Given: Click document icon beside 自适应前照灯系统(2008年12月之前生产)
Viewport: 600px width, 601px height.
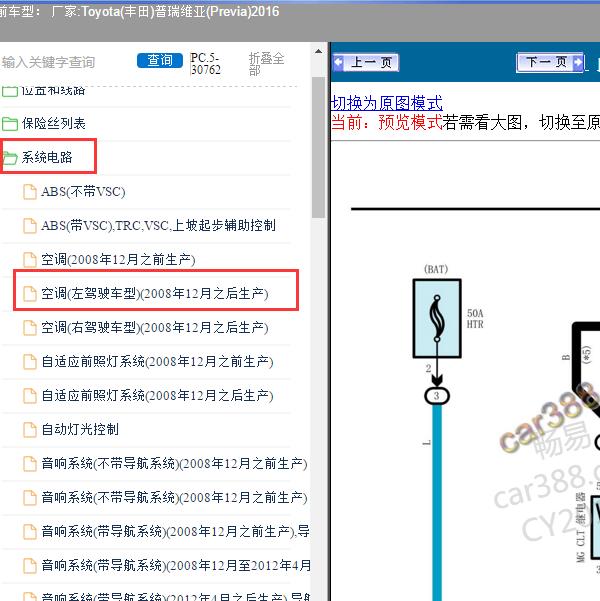Looking at the screenshot, I should tap(30, 362).
